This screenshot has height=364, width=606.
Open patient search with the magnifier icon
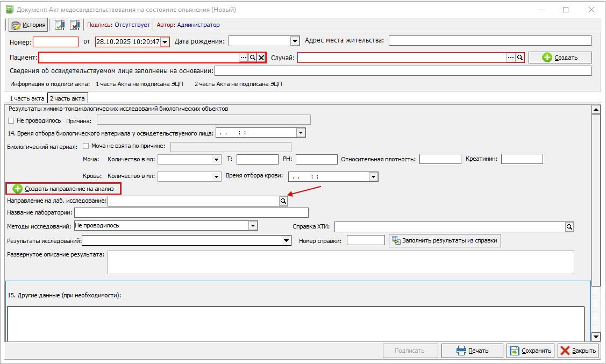[x=252, y=58]
